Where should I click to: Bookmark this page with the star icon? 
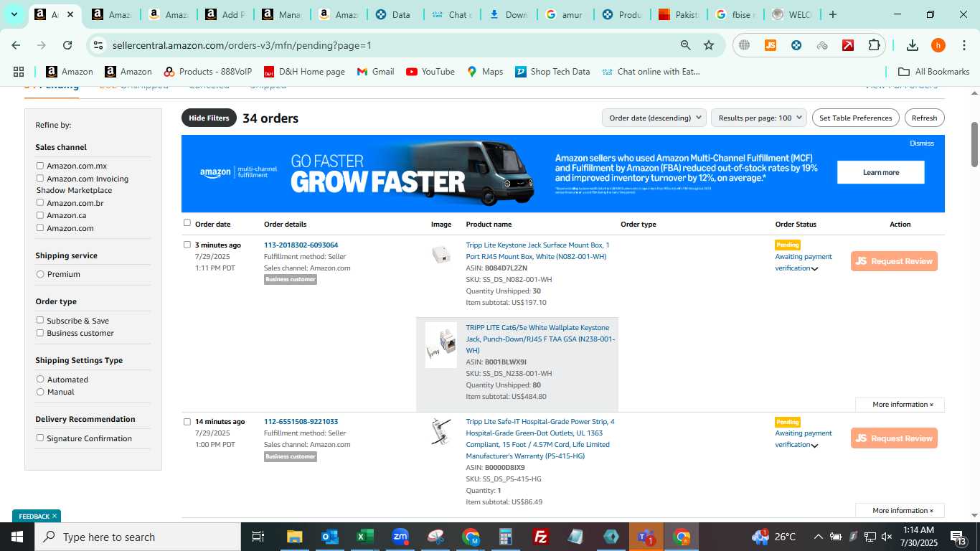[709, 45]
